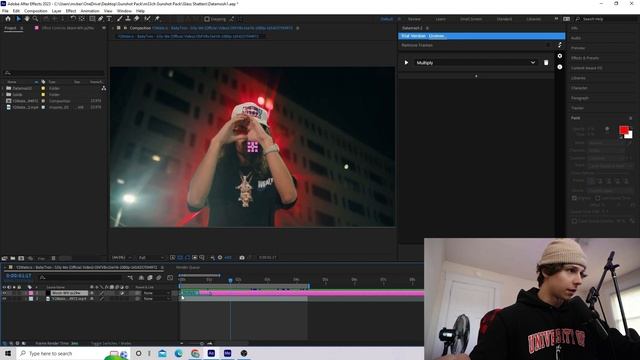Click the Home icon in the toolbar

[x=8, y=19]
